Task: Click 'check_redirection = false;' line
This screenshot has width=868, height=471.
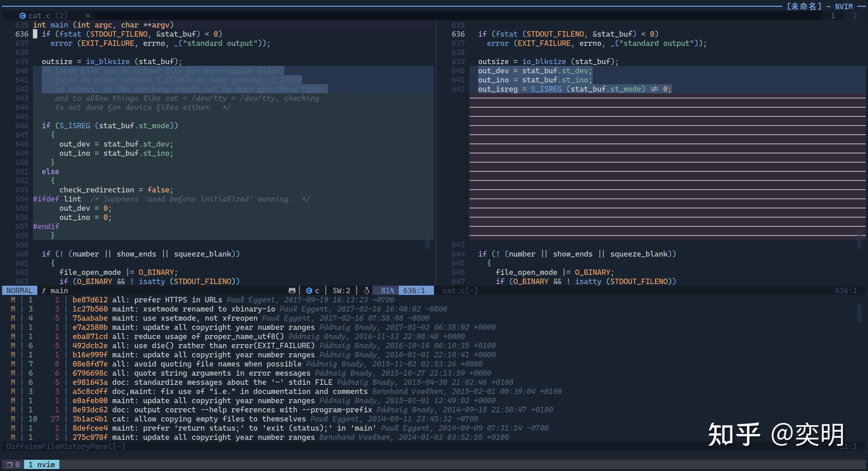Action: click(116, 190)
